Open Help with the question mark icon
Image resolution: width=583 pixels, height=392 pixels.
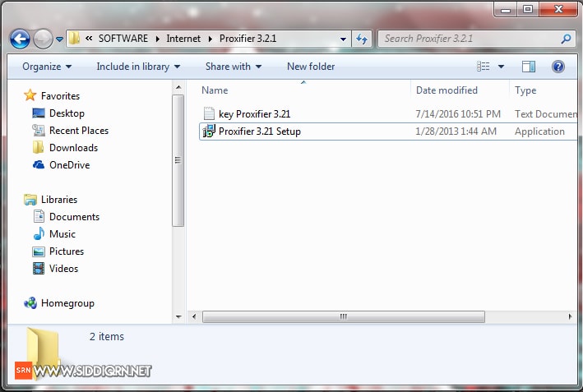pos(558,67)
